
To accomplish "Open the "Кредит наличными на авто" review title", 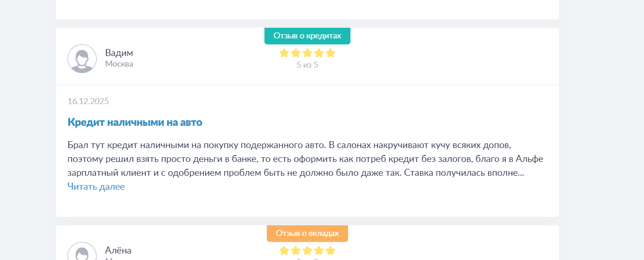I will [x=135, y=122].
